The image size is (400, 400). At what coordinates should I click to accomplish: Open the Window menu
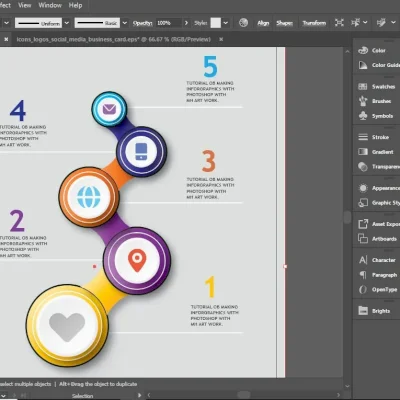tap(50, 5)
